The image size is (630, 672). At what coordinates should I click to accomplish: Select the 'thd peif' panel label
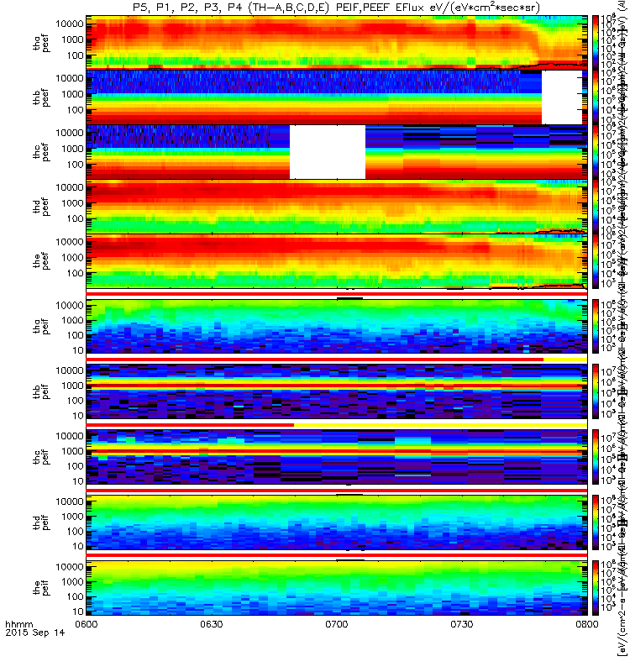(x=41, y=522)
